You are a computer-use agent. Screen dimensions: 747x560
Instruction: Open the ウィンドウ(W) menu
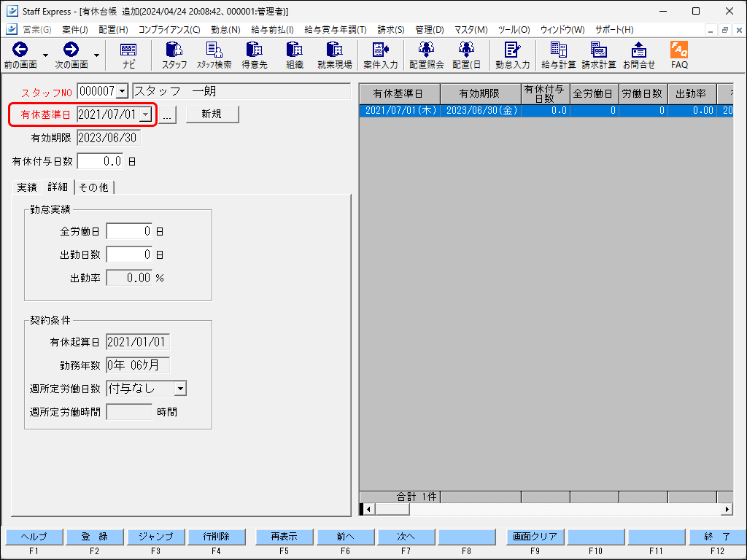click(x=562, y=29)
